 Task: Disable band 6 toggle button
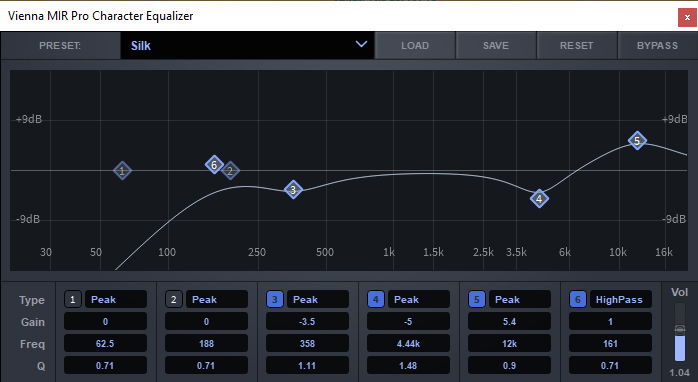click(578, 299)
